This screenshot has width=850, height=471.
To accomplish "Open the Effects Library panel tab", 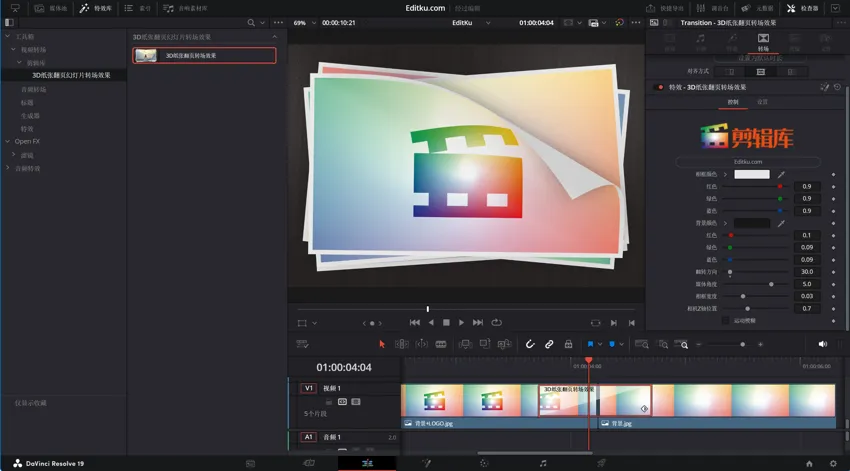I will pos(96,8).
